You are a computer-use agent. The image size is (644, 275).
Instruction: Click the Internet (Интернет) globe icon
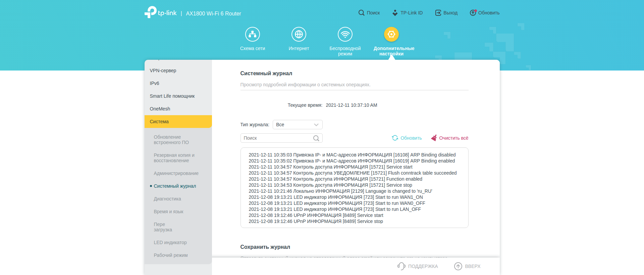click(299, 34)
